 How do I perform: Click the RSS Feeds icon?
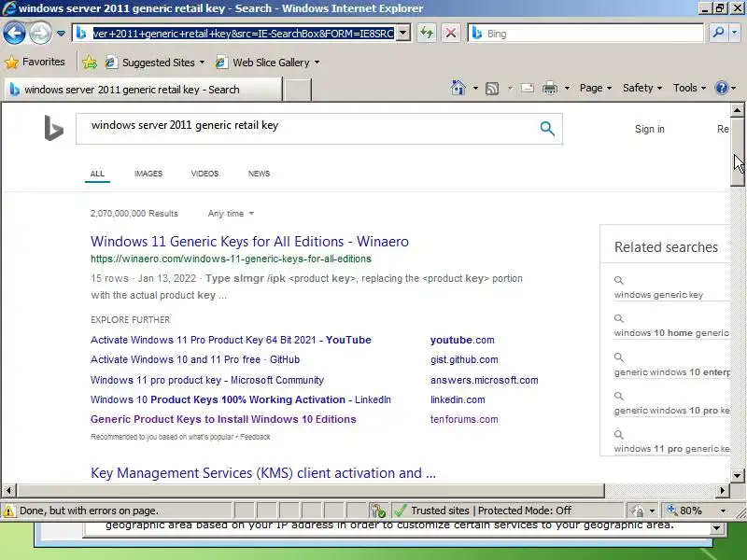[x=492, y=88]
